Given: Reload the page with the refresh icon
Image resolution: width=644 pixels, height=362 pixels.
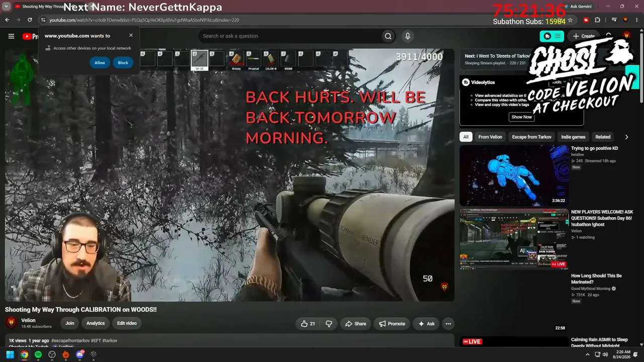Looking at the screenshot, I should coord(30,20).
